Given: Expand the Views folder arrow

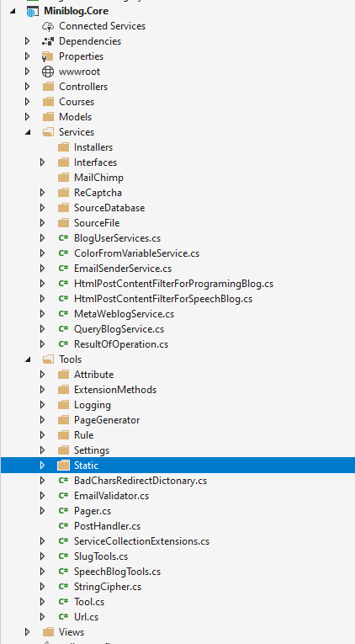Looking at the screenshot, I should [28, 632].
